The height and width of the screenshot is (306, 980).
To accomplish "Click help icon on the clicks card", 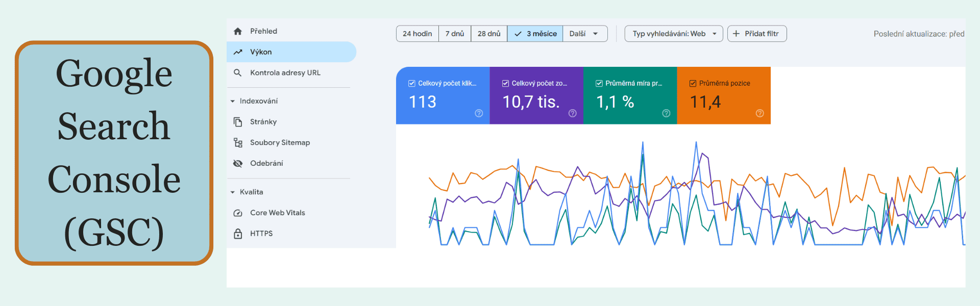I will click(x=479, y=113).
